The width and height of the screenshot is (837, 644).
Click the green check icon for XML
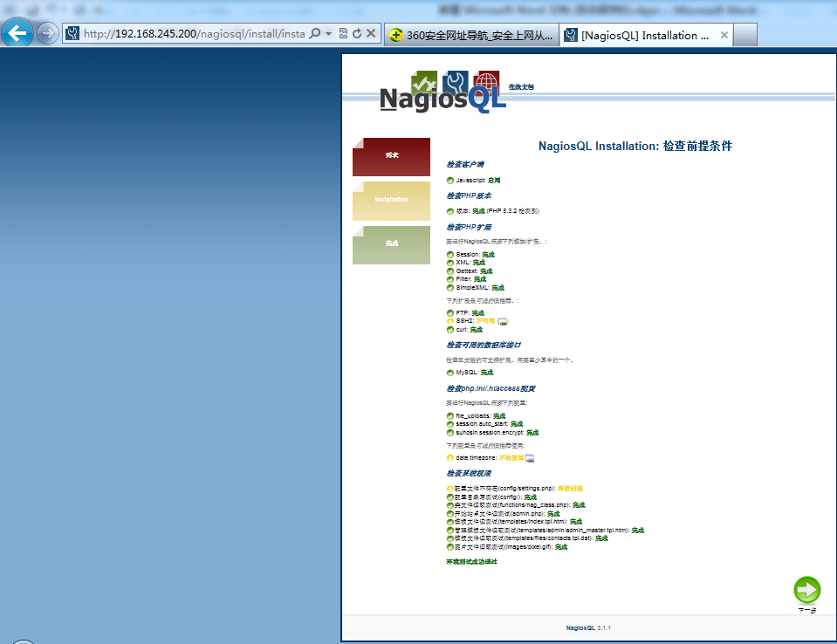point(450,263)
